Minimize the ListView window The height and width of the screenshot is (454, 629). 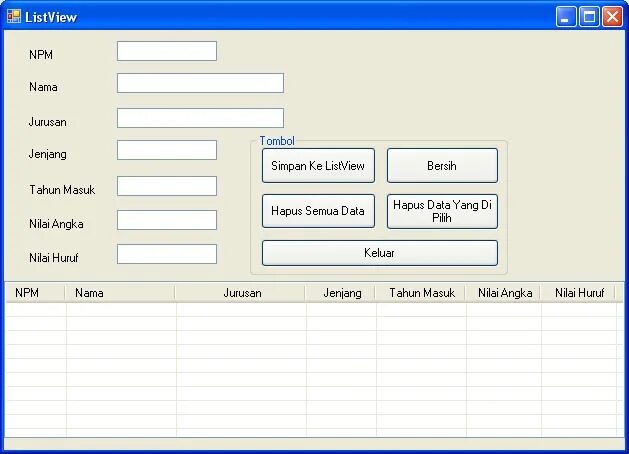coord(566,17)
